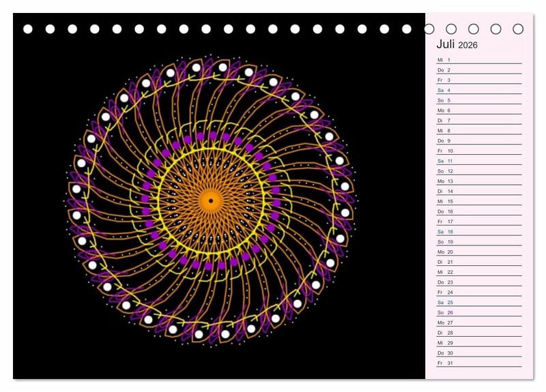Choose the Sa 18 date row

[479, 232]
